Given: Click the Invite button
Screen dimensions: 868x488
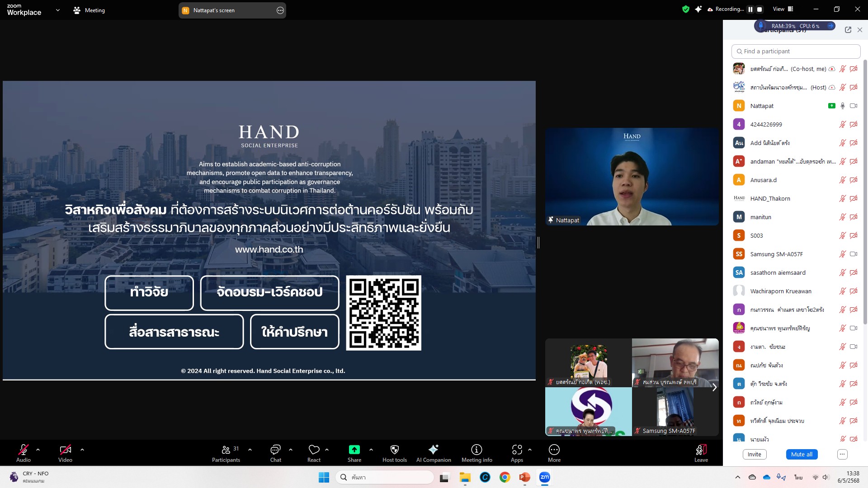Looking at the screenshot, I should click(x=754, y=455).
